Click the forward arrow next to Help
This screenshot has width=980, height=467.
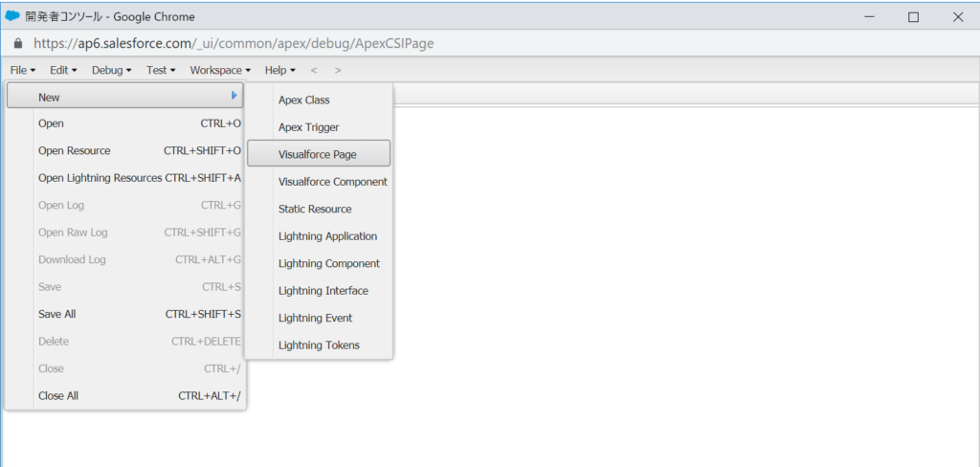point(338,70)
